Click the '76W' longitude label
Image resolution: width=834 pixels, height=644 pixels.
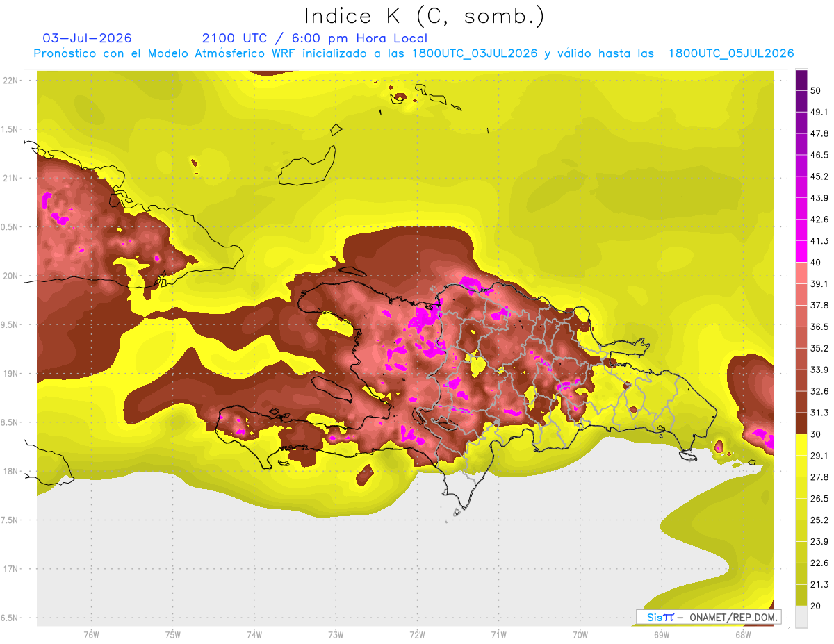point(91,634)
